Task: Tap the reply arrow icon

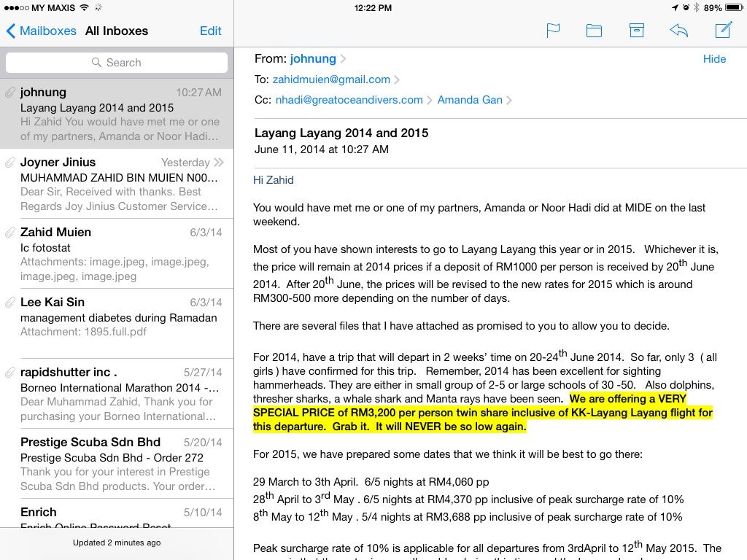Action: point(678,31)
